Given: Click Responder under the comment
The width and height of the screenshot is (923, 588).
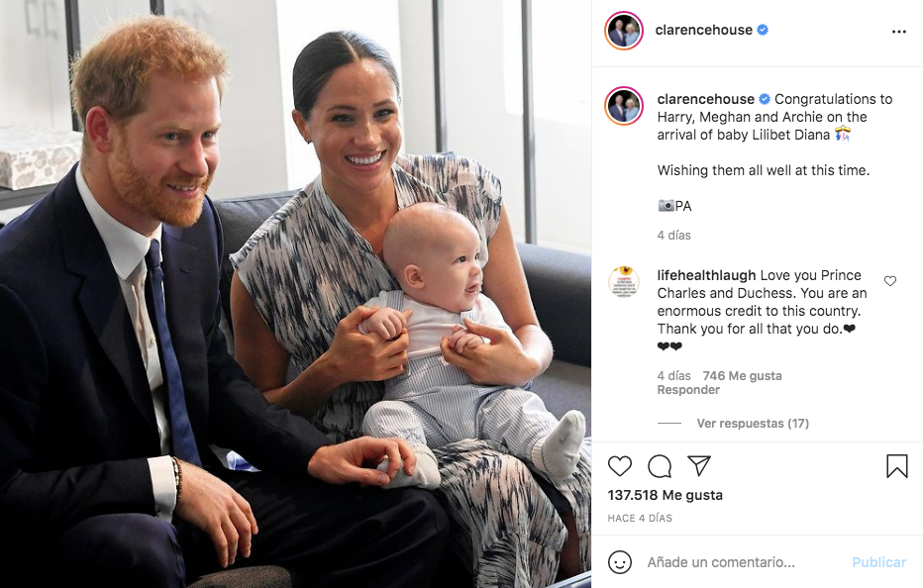Looking at the screenshot, I should pos(688,390).
